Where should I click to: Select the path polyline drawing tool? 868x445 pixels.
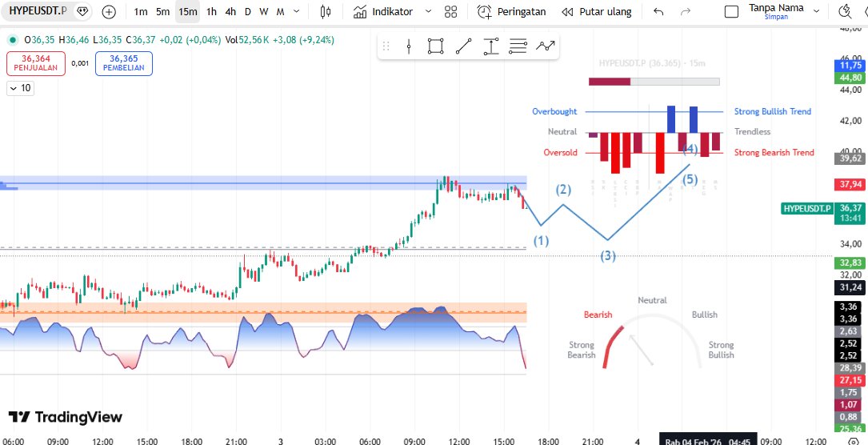(546, 46)
